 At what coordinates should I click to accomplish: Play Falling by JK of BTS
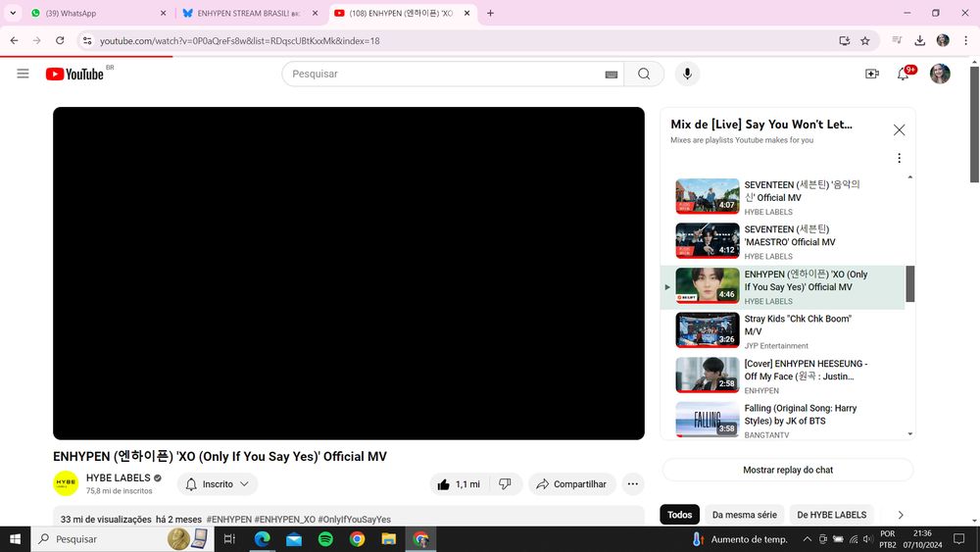(x=781, y=420)
